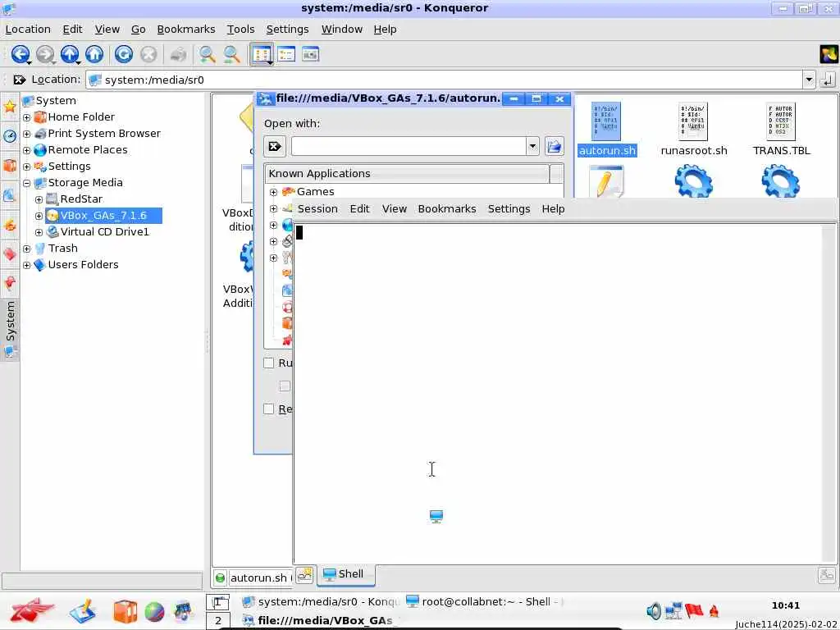Viewport: 840px width, 630px height.
Task: Expand the Remote Places tree node
Action: coord(27,151)
